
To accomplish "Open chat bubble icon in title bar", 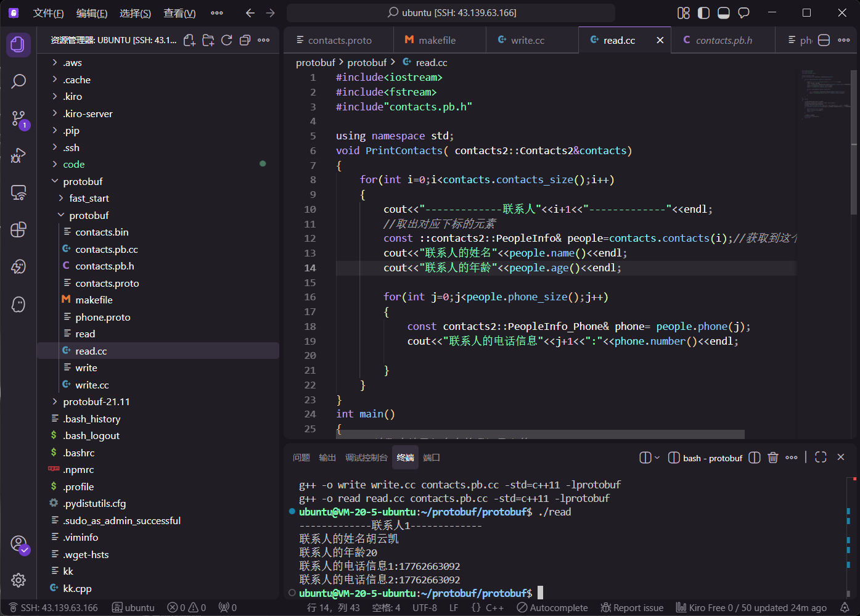I will [x=743, y=13].
